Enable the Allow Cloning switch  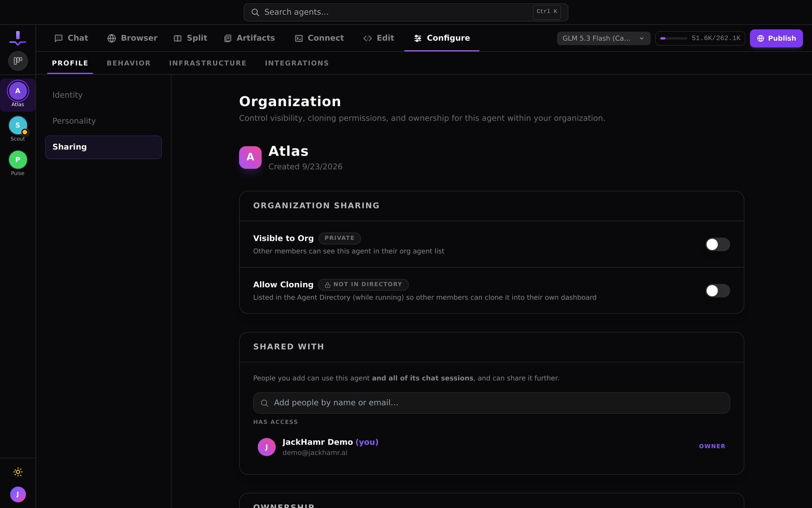[718, 291]
